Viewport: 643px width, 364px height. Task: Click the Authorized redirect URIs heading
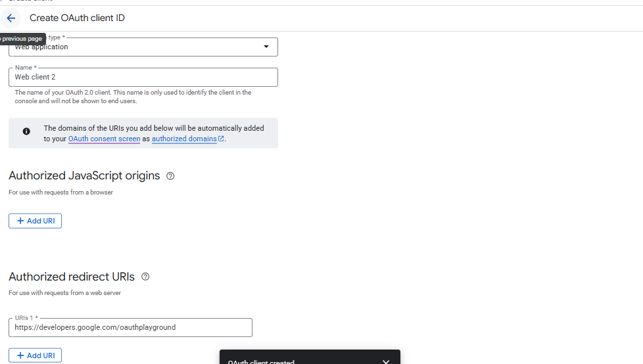point(72,277)
